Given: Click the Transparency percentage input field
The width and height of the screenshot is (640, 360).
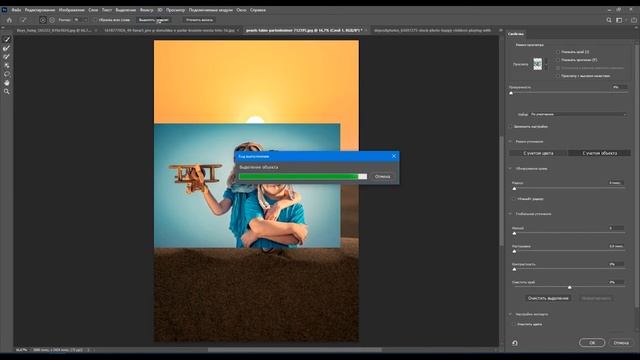Looking at the screenshot, I should coord(619,87).
